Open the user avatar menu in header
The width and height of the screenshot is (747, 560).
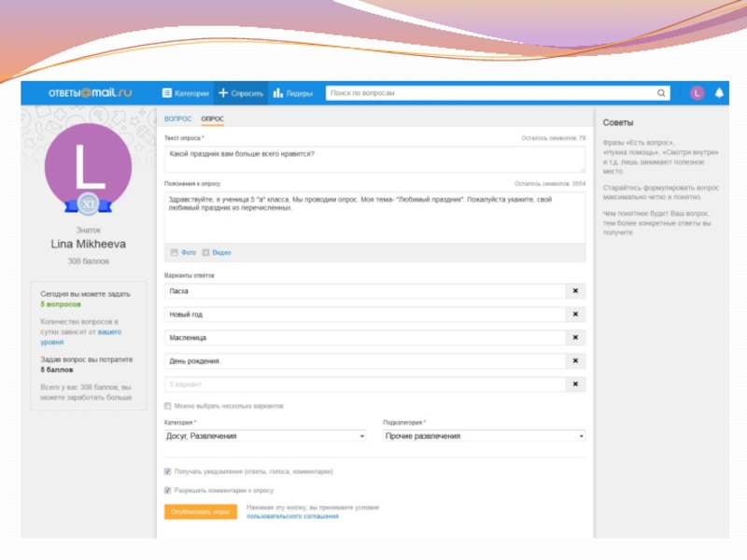(697, 93)
